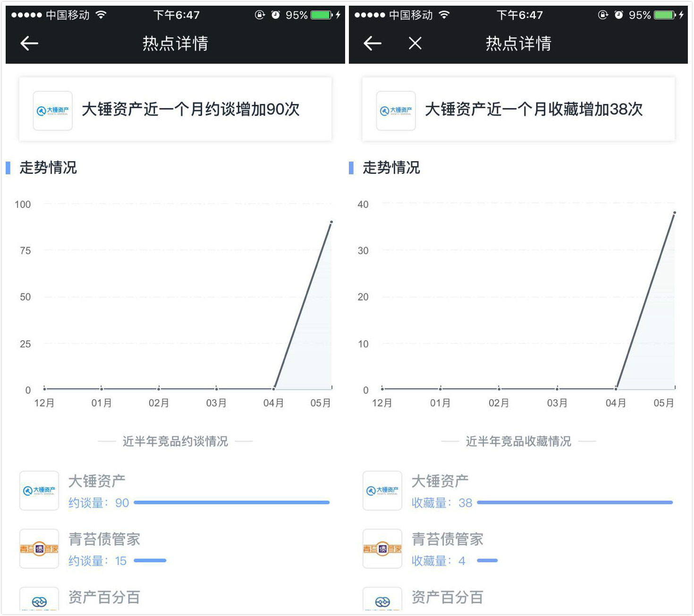Tap 大锤资产 logo in 约谈 headline card
Viewport: 694px width, 616px height.
[52, 111]
